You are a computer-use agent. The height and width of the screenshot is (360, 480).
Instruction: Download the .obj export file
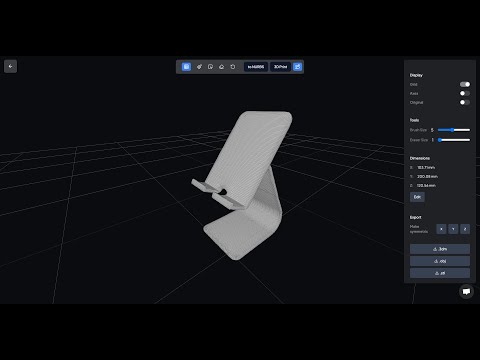point(440,261)
